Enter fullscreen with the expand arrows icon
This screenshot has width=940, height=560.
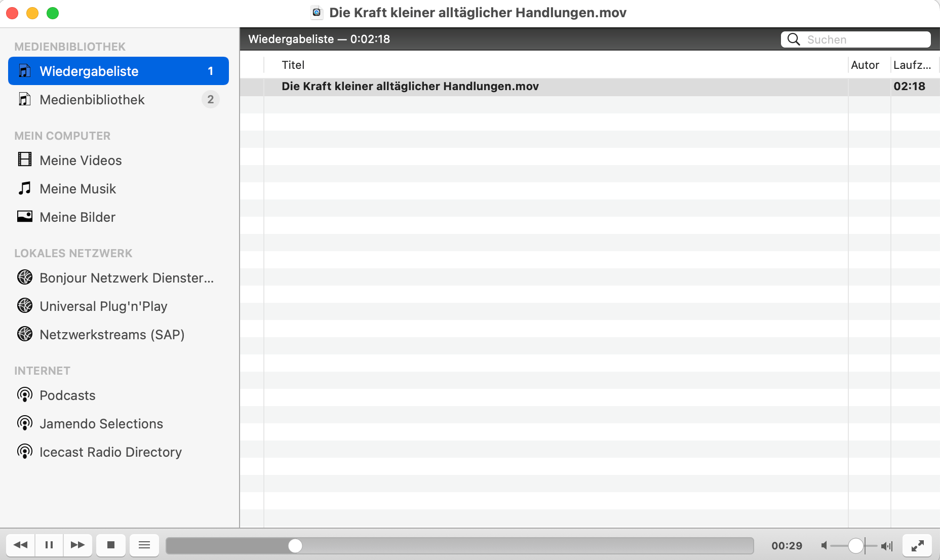pos(917,545)
